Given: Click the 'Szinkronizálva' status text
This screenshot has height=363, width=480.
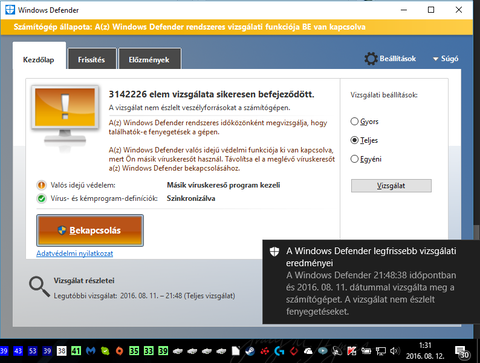Looking at the screenshot, I should click(191, 198).
